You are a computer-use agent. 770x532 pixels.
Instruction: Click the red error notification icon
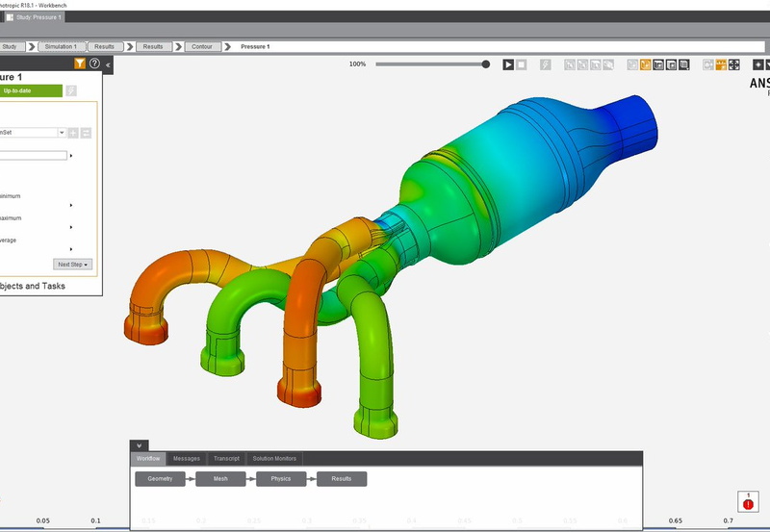748,502
